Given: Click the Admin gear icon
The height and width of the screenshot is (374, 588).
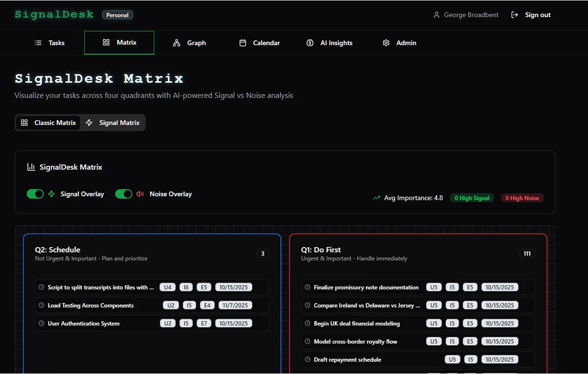Looking at the screenshot, I should pos(386,43).
